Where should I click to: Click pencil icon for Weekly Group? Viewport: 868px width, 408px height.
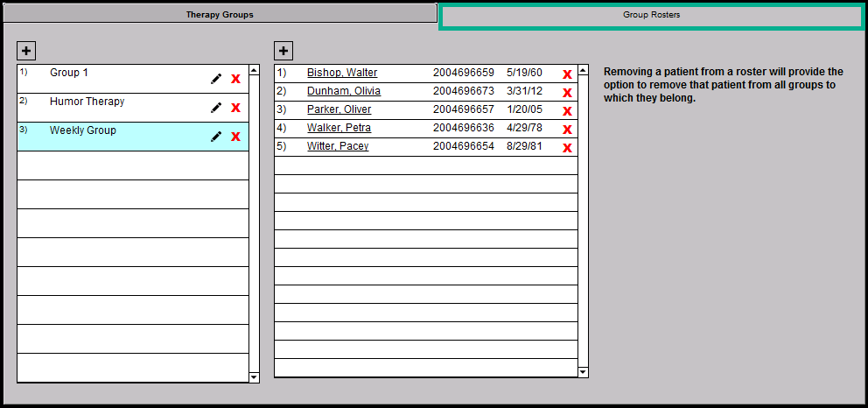[216, 137]
